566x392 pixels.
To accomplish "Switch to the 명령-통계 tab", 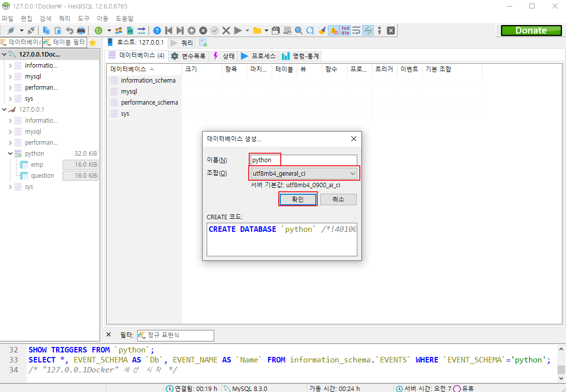I will 300,56.
